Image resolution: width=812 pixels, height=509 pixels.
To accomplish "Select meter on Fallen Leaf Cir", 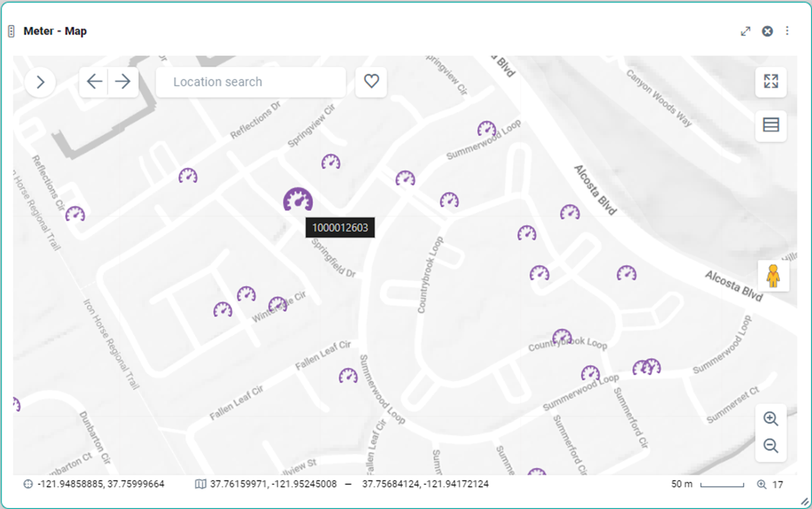I will 348,376.
